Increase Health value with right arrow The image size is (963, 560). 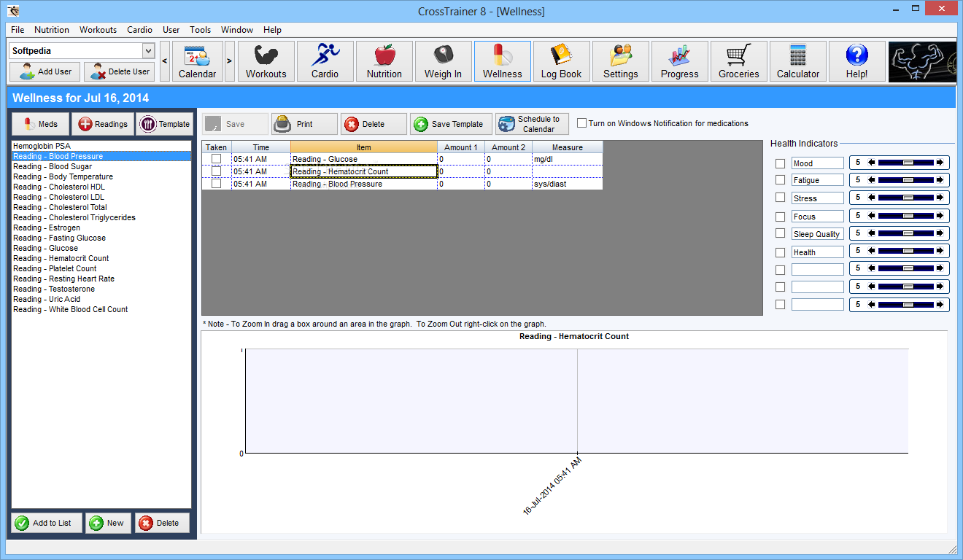pyautogui.click(x=940, y=252)
